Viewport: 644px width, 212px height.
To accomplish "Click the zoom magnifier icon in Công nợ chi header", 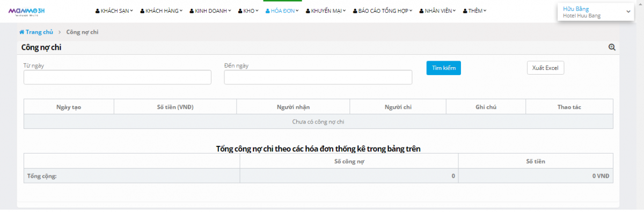I will click(x=612, y=47).
